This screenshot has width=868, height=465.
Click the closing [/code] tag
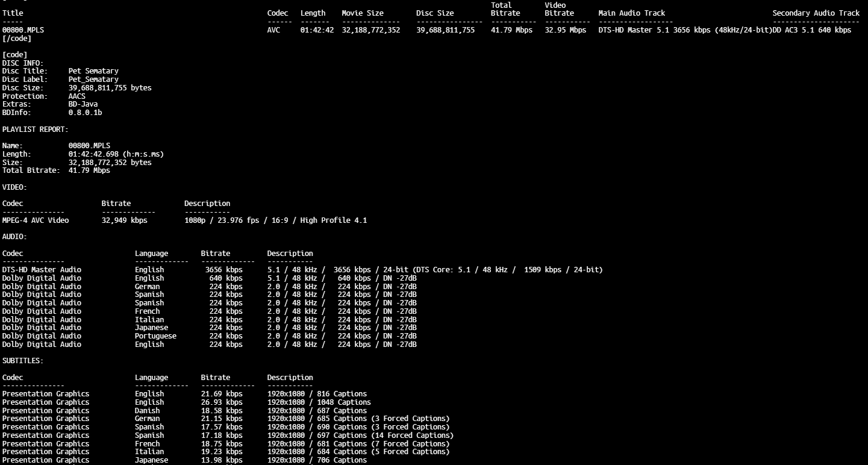[x=17, y=39]
